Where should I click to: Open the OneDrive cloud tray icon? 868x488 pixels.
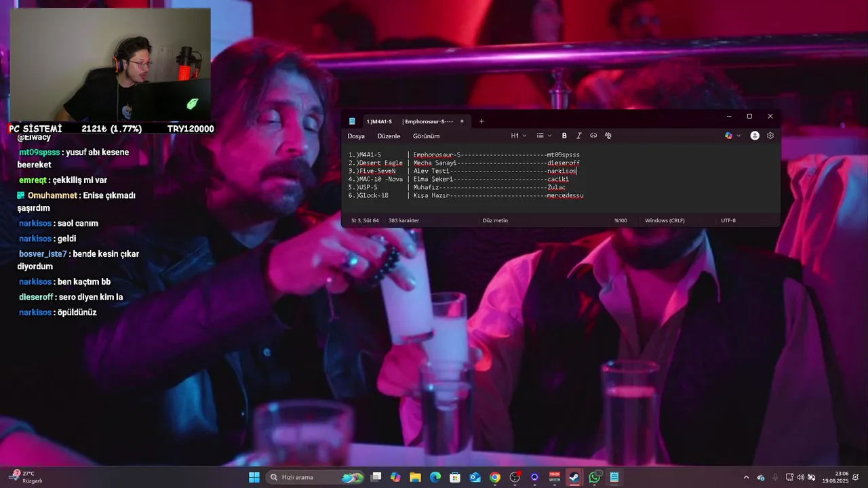click(761, 477)
